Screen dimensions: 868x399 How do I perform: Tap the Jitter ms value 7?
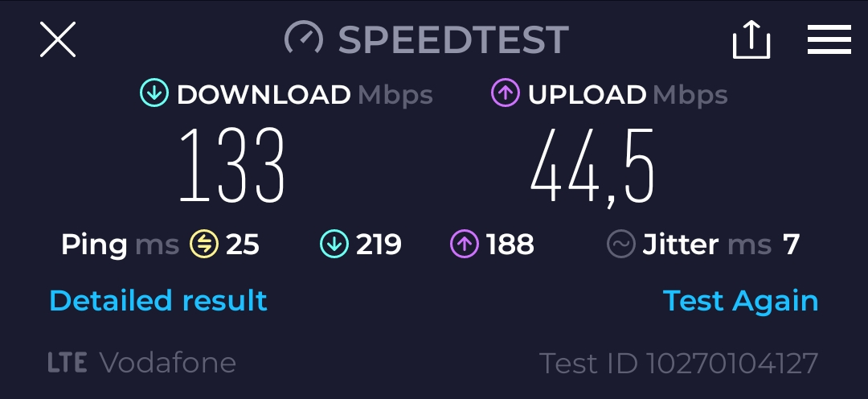pos(791,245)
